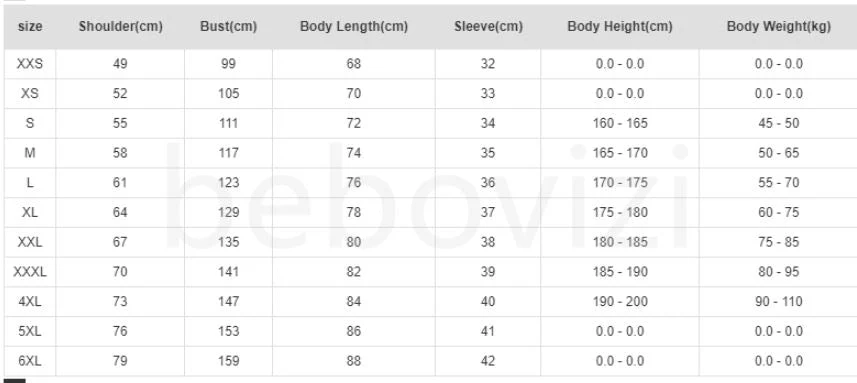Click the Sleeve(cm) column header
Viewport: 857px width, 383px height.
click(488, 27)
